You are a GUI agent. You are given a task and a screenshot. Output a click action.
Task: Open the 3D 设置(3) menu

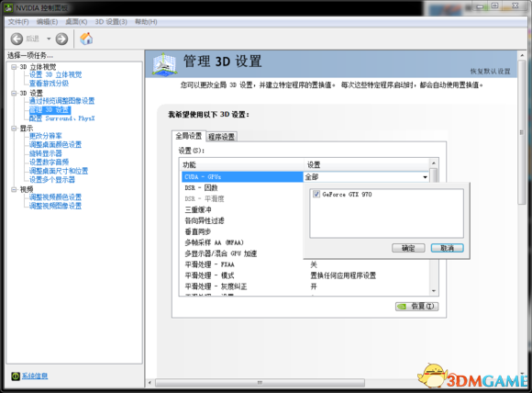pos(111,22)
